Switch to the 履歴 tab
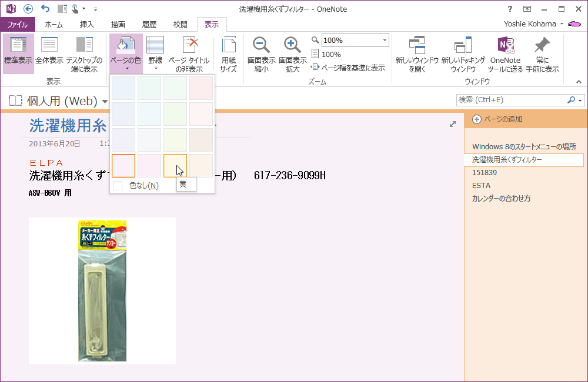The image size is (588, 382). [x=149, y=24]
